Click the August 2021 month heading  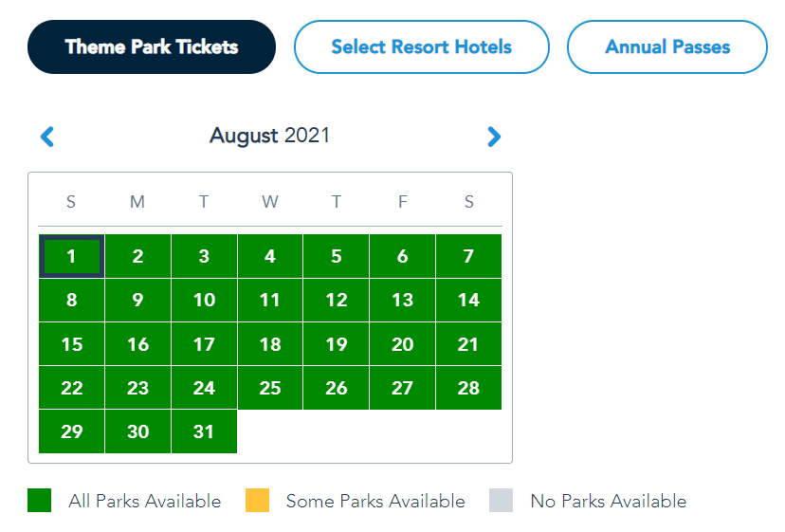point(270,136)
